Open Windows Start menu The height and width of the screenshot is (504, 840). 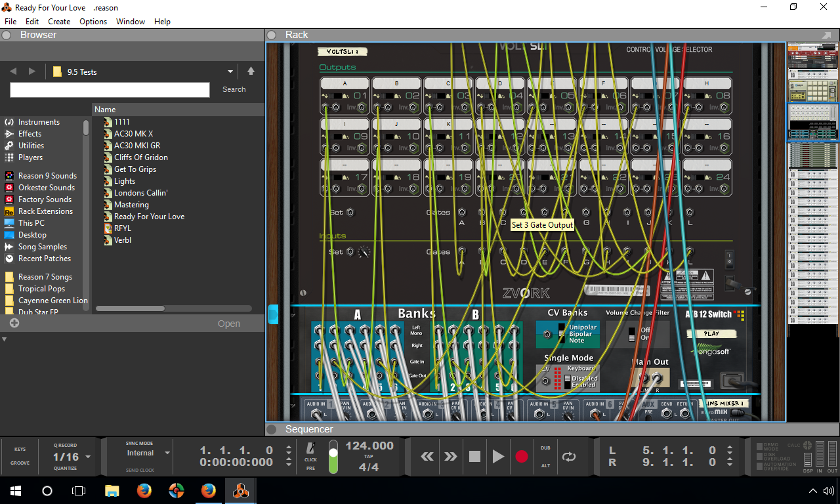[16, 491]
